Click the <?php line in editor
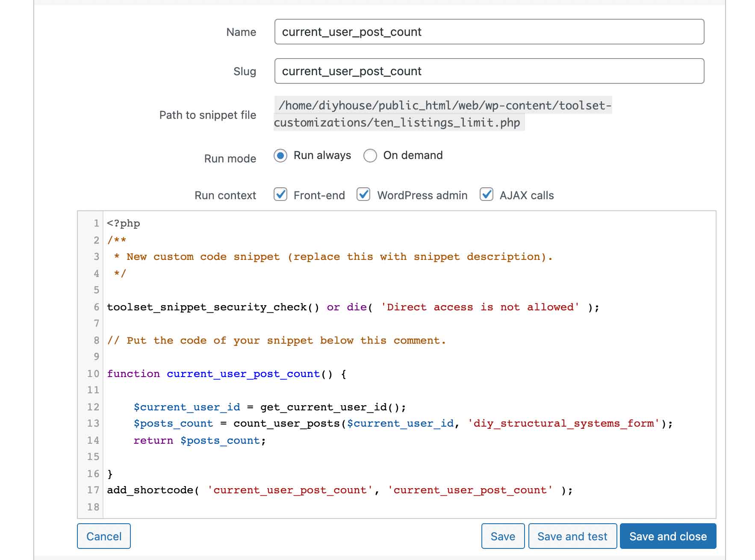 click(124, 224)
